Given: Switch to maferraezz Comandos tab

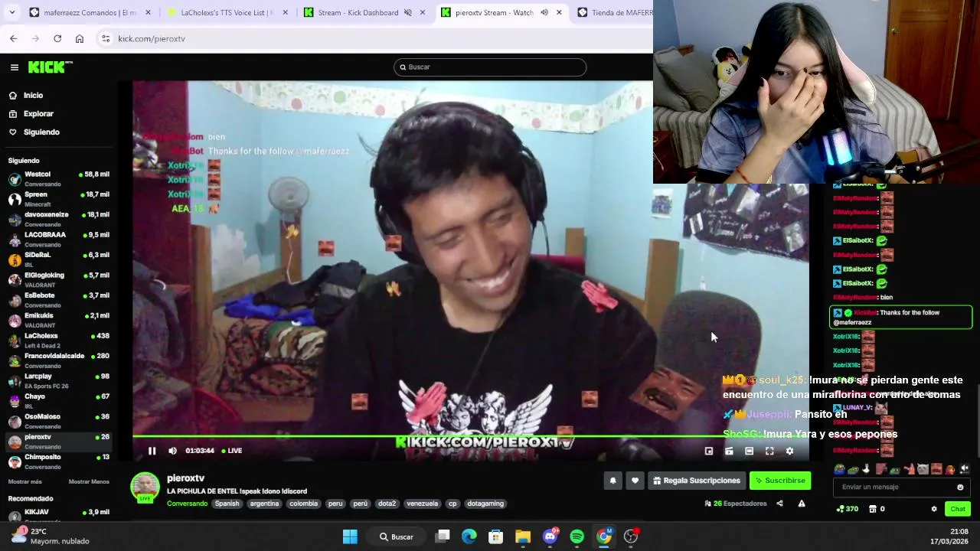Looking at the screenshot, I should [x=90, y=12].
